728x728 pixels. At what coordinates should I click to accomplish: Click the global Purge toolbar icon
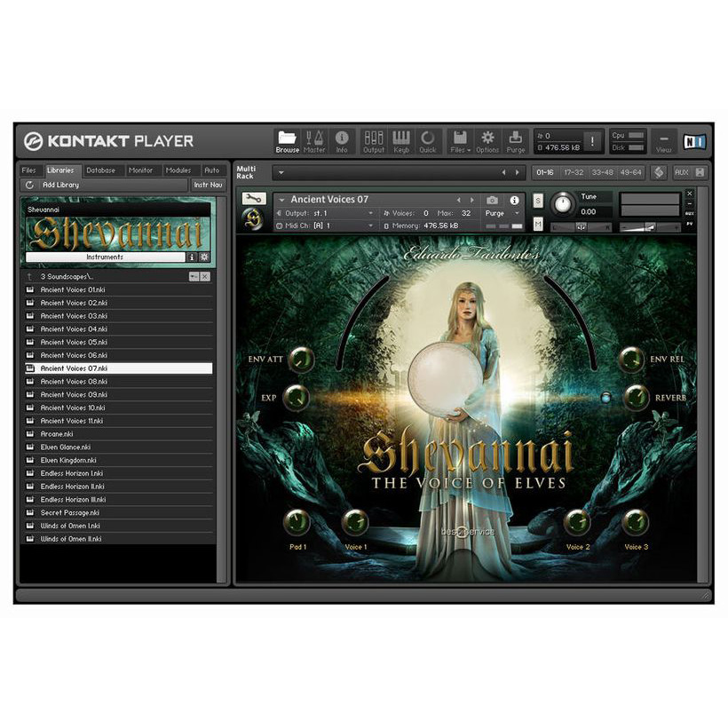515,142
